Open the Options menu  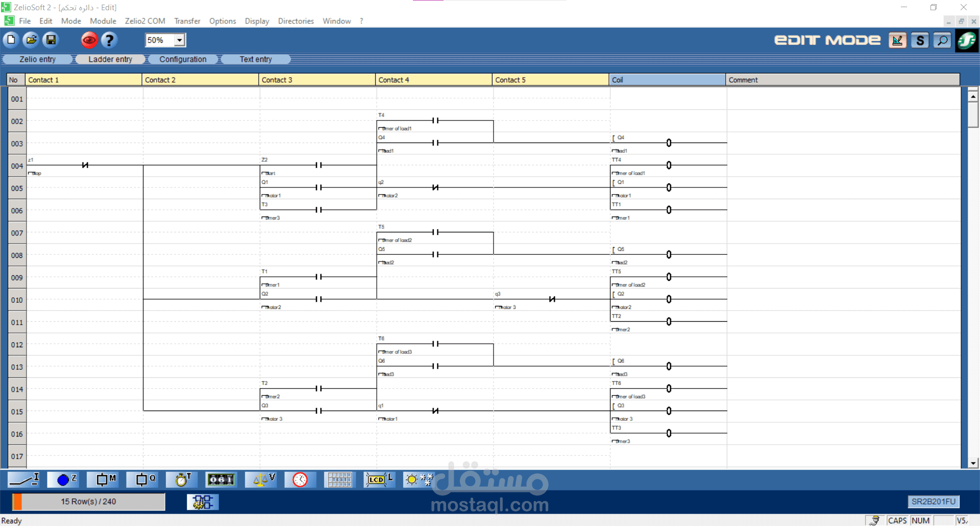click(x=223, y=21)
